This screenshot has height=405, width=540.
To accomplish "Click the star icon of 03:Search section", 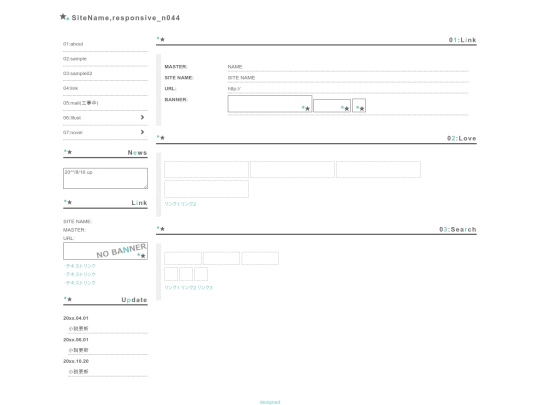I will 161,229.
